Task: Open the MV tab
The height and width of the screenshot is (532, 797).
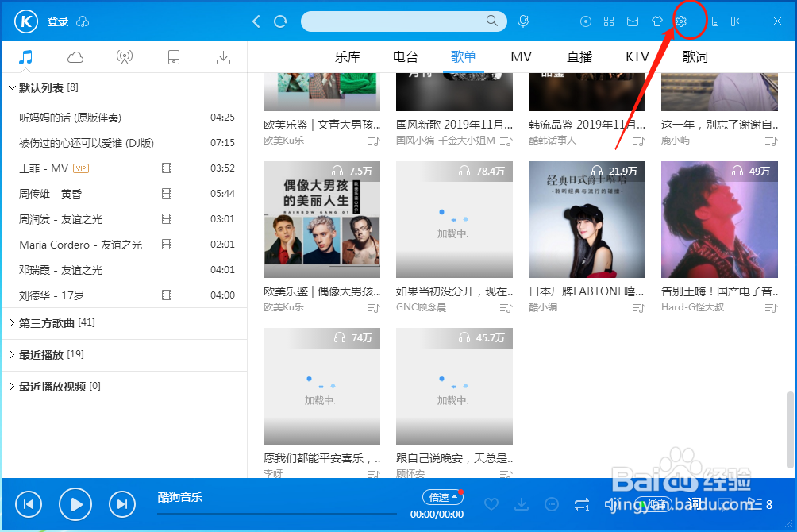Action: (x=521, y=56)
